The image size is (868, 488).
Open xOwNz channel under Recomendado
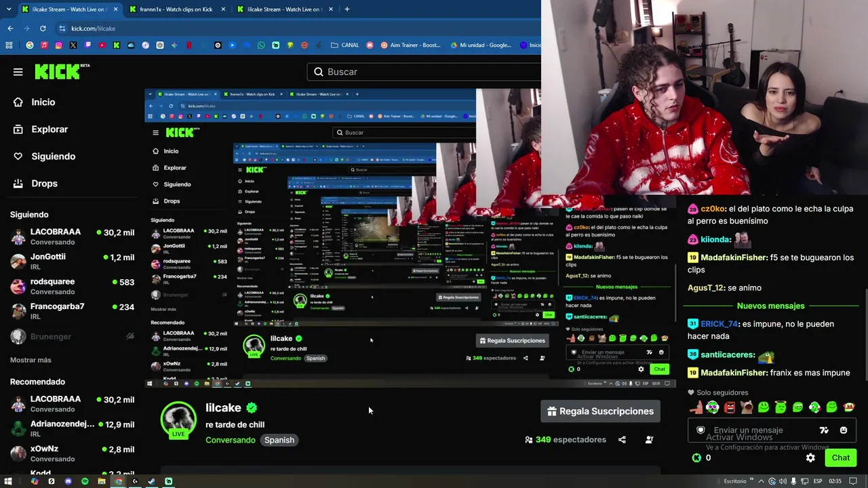coord(72,453)
